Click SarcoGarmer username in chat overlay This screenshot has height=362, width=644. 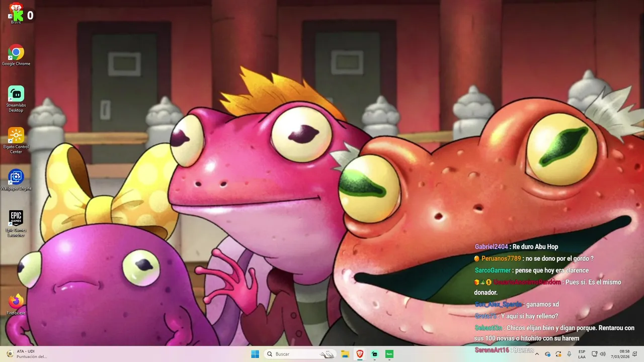(x=493, y=270)
